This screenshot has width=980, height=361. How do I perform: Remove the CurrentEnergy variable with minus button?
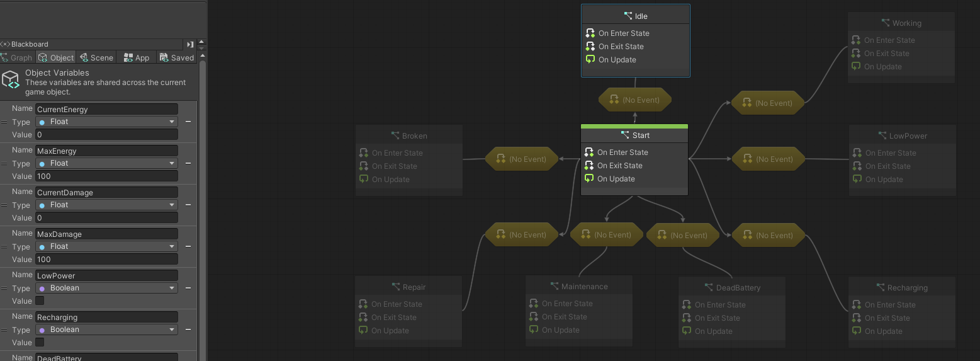pos(188,122)
